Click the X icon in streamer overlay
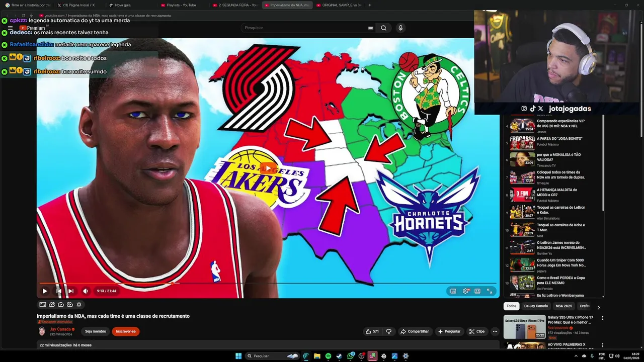The image size is (644, 362). [540, 109]
